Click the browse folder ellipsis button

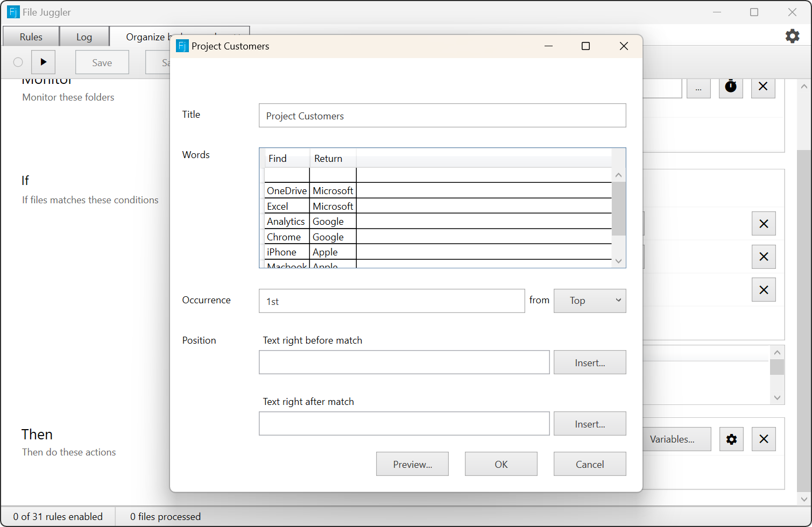pos(698,88)
